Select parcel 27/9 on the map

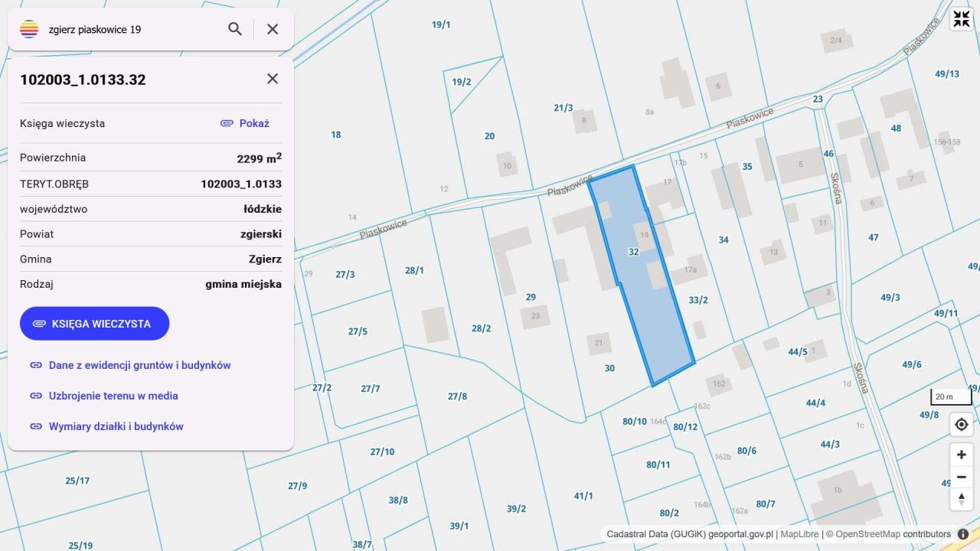click(x=298, y=486)
